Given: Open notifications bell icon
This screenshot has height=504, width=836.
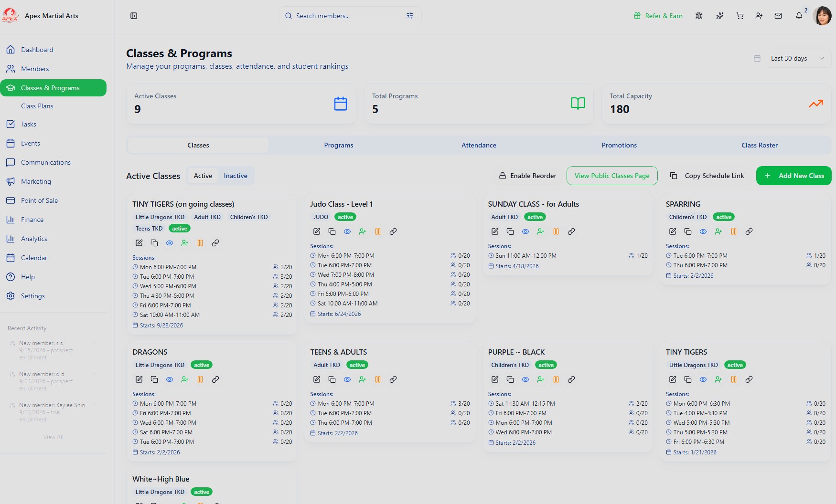Looking at the screenshot, I should (799, 16).
